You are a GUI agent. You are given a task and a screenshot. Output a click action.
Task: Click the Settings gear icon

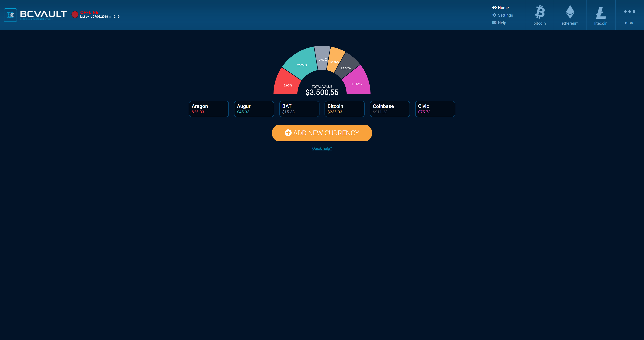494,15
